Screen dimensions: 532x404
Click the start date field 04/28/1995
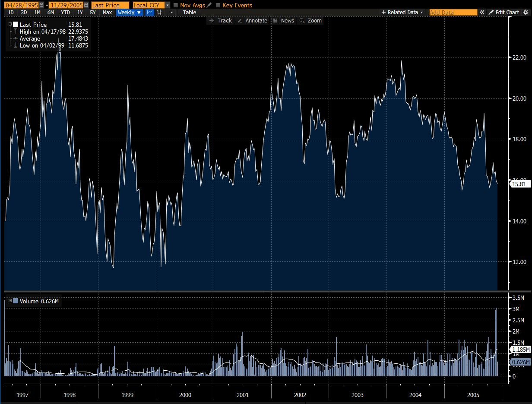tap(22, 5)
